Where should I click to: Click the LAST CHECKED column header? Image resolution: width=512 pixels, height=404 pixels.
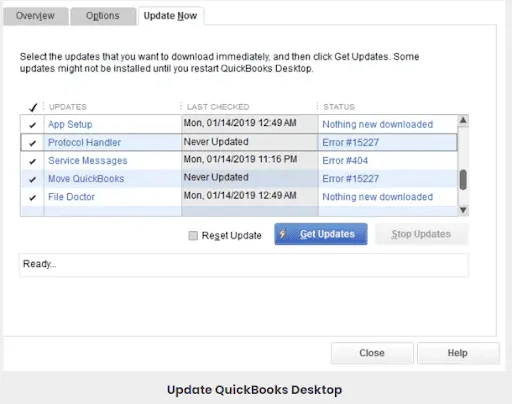(x=218, y=107)
